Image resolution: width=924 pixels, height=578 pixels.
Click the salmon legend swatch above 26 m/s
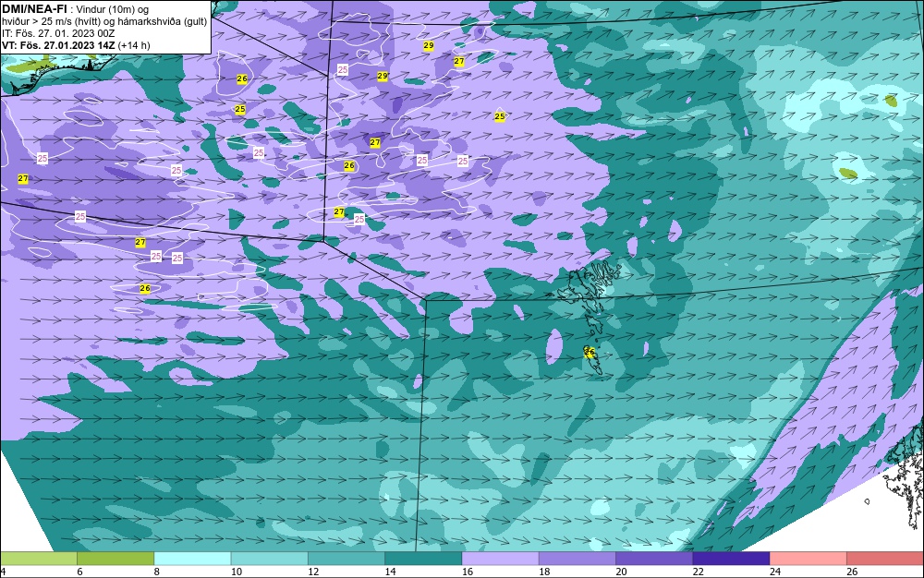point(885,558)
